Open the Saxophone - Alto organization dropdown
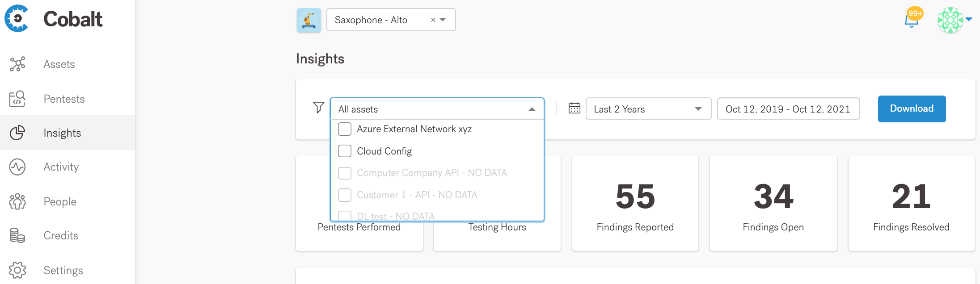980x284 pixels. tap(443, 20)
